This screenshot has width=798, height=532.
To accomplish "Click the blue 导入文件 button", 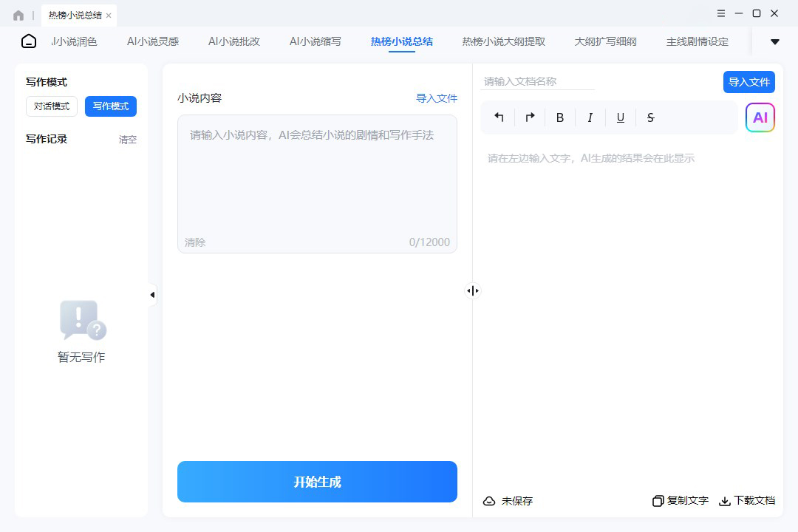I will tap(748, 82).
